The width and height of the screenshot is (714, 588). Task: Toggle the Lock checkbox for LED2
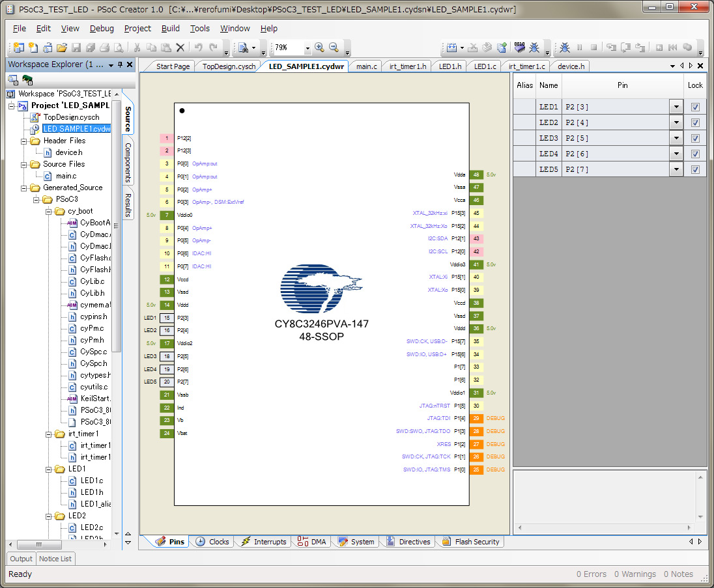695,122
